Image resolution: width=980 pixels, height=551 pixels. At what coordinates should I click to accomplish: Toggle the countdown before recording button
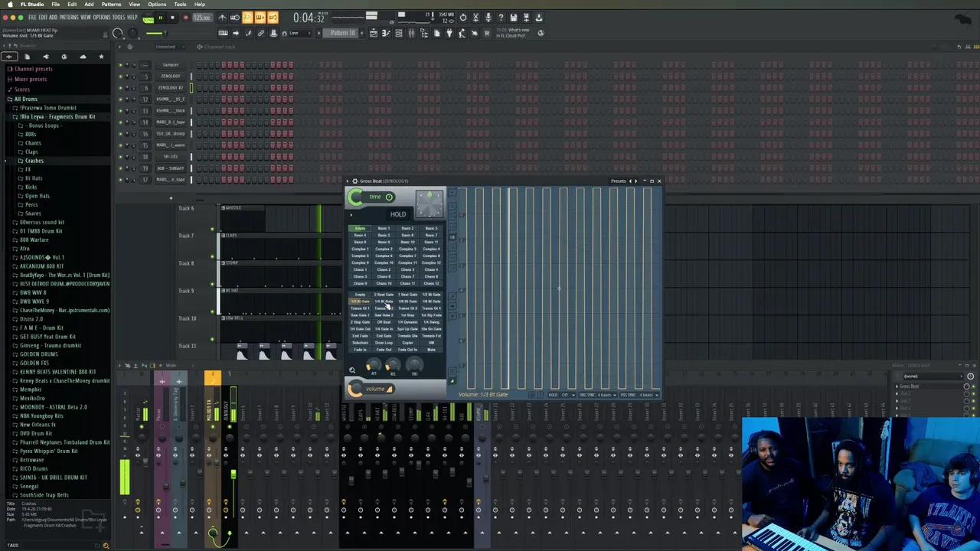tap(247, 17)
